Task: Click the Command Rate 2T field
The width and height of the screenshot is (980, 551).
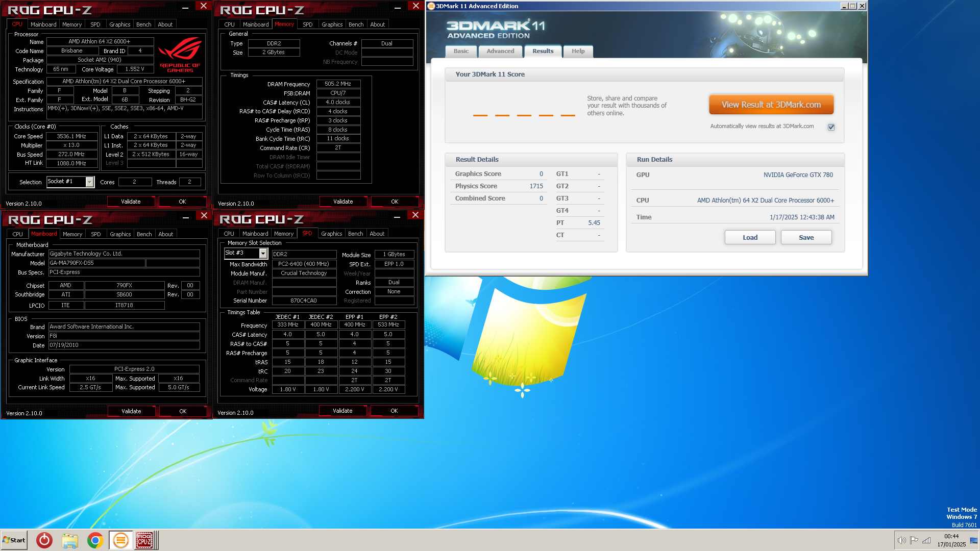Action: pos(338,147)
